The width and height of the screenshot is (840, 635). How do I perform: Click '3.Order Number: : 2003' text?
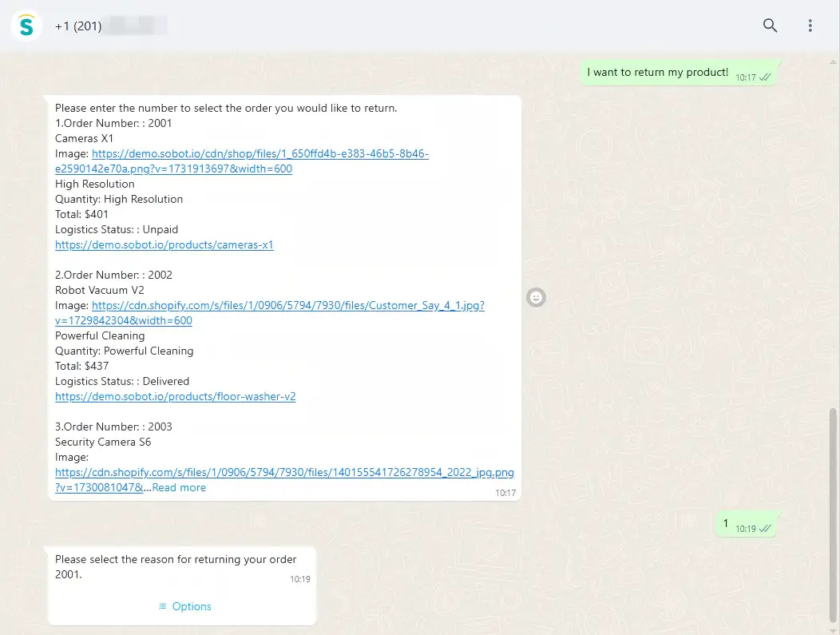pos(113,427)
